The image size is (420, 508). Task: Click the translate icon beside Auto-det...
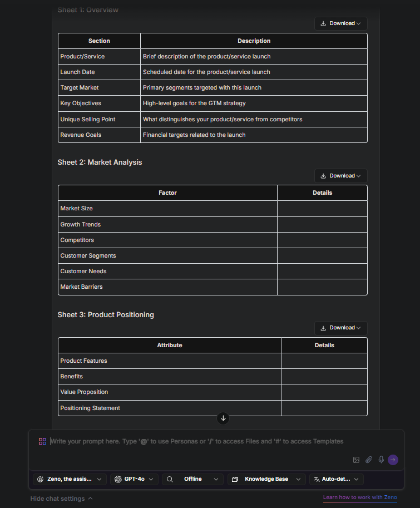[x=317, y=479]
